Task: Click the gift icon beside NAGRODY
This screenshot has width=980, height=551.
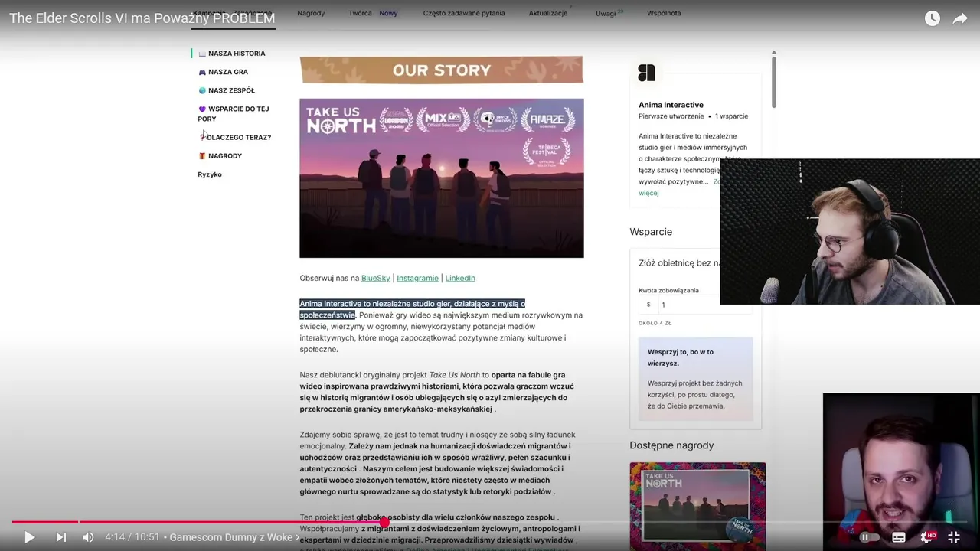Action: tap(202, 156)
